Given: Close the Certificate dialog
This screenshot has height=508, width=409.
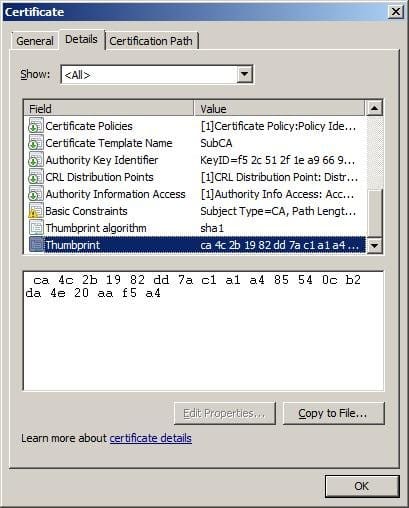Looking at the screenshot, I should 396,12.
